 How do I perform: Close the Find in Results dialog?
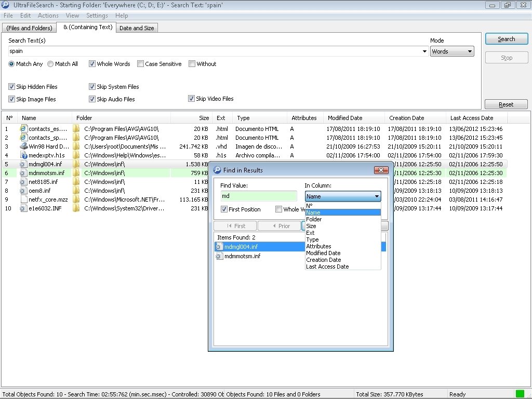[381, 170]
